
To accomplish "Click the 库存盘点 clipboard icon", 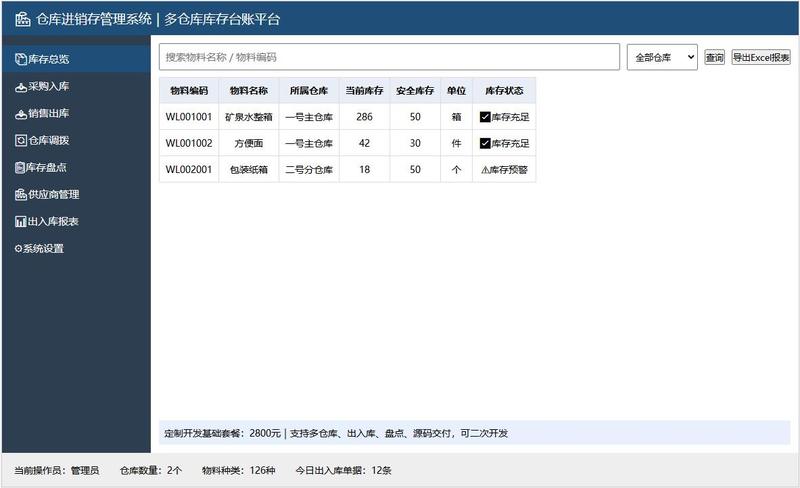I will [20, 167].
